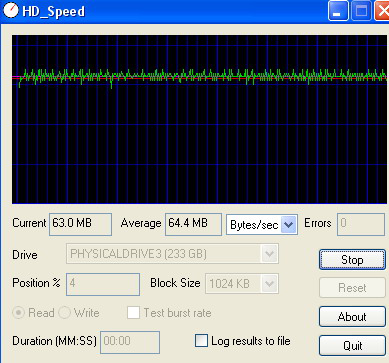This screenshot has height=363, width=389.
Task: Expand the PHYSICALDRIVE3 drive dropdown
Action: coord(172,254)
